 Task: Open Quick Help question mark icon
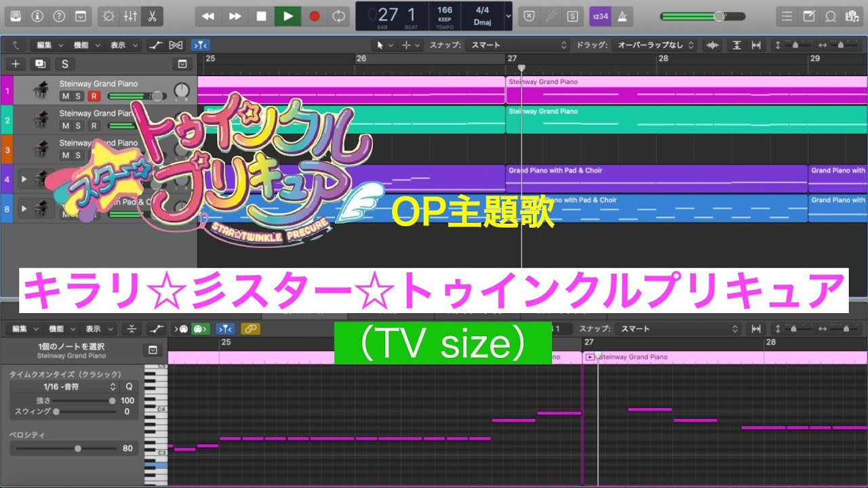click(x=59, y=16)
